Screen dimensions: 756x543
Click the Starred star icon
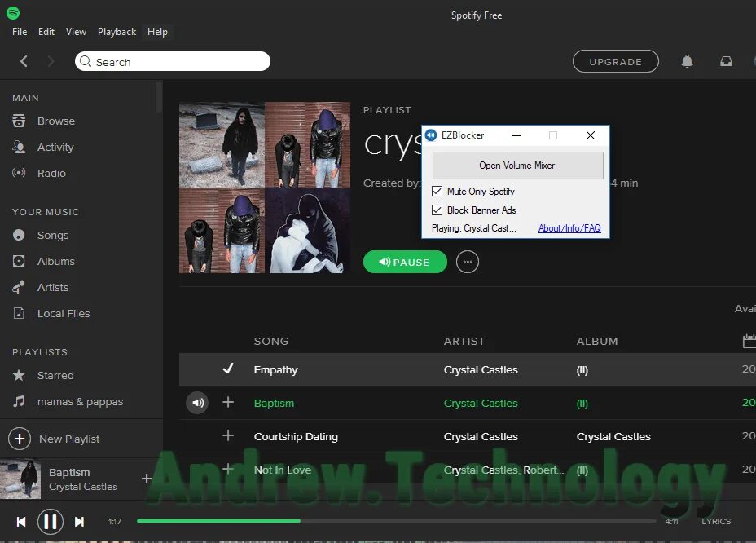point(19,375)
